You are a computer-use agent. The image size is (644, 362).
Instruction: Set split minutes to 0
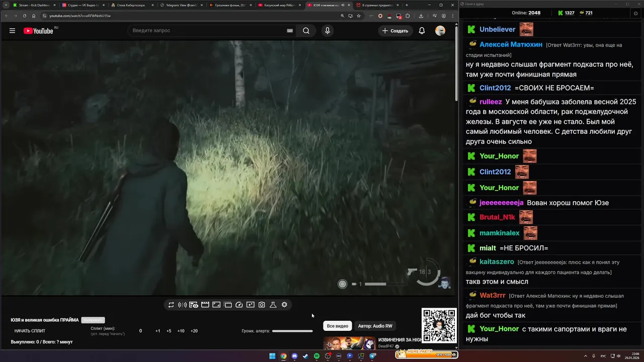[140, 331]
